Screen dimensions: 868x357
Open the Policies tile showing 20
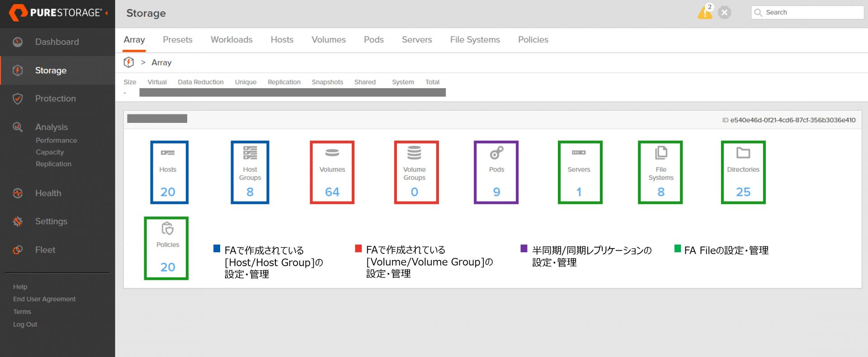(x=166, y=248)
